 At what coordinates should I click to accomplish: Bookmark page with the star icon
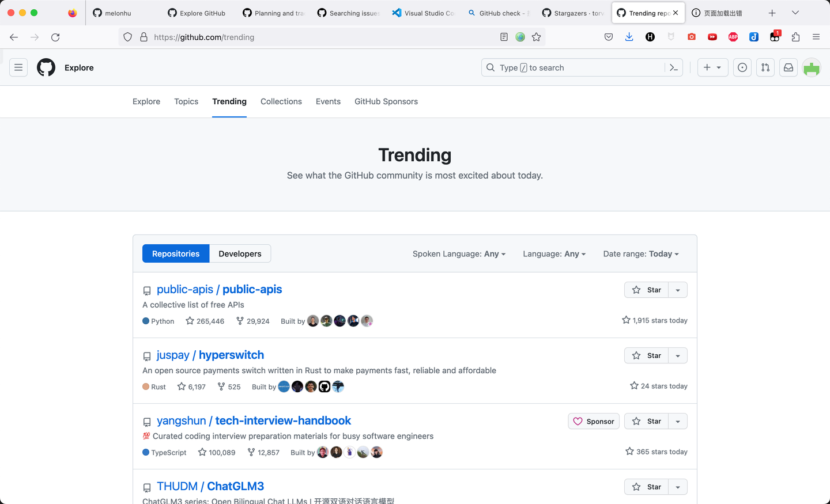(537, 37)
